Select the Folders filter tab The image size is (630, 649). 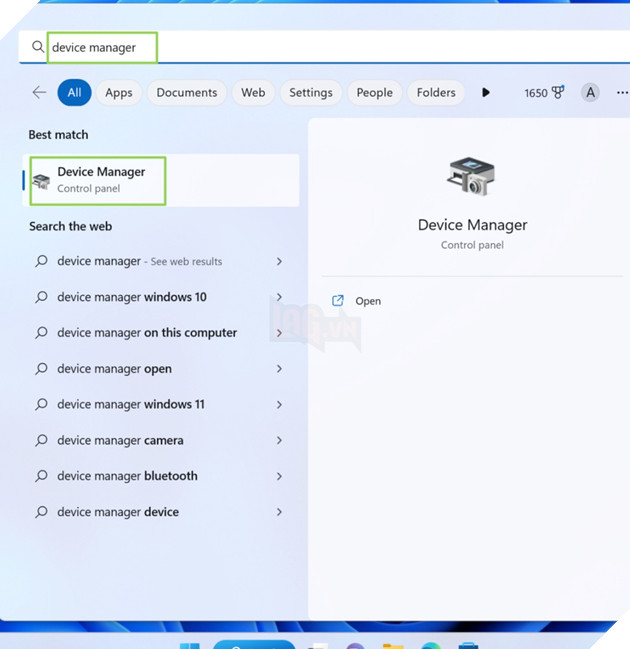(x=436, y=92)
